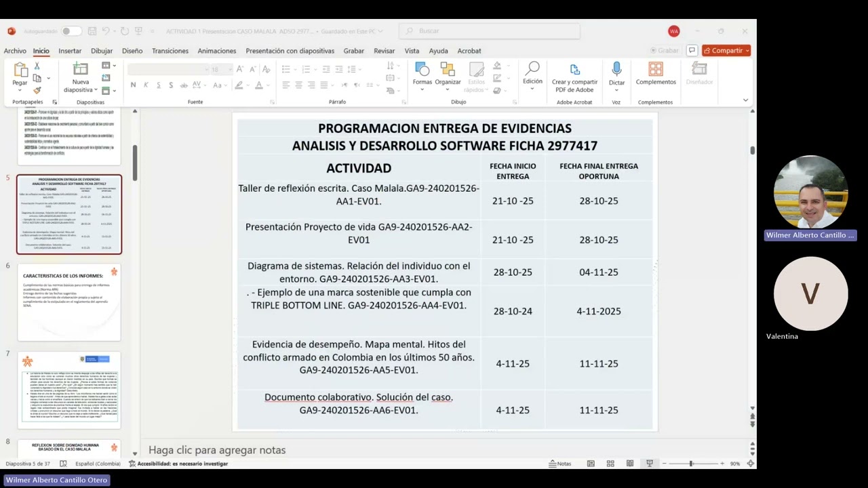This screenshot has height=488, width=868.
Task: Click the Nueva diapositiva icon
Action: (x=81, y=68)
